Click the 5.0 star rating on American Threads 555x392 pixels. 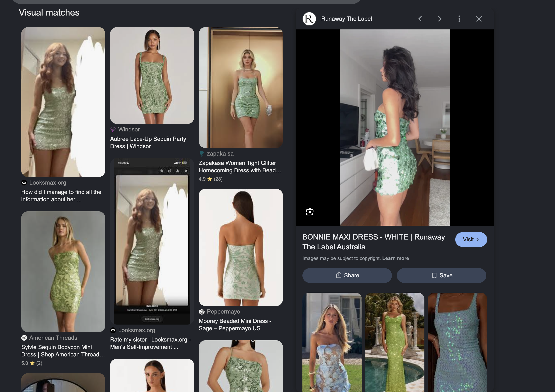(32, 363)
